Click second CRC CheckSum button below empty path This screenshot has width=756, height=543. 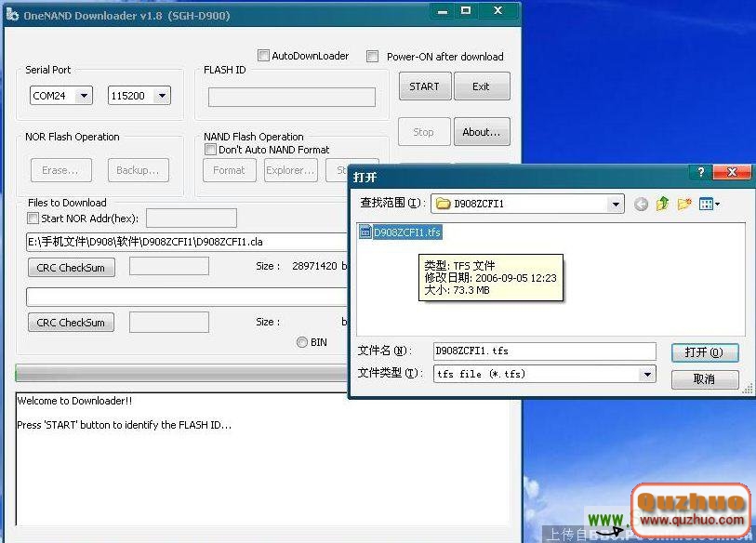click(x=71, y=323)
